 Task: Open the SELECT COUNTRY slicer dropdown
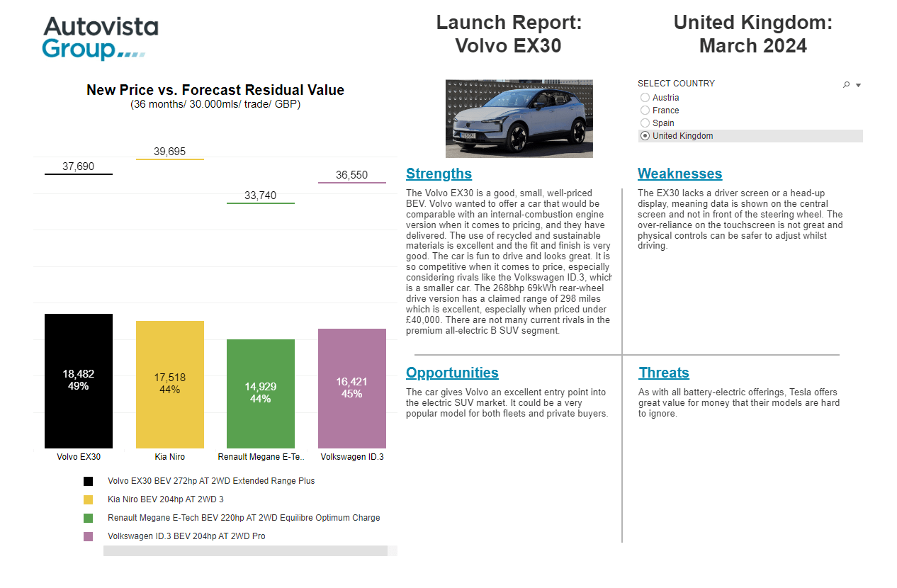858,84
